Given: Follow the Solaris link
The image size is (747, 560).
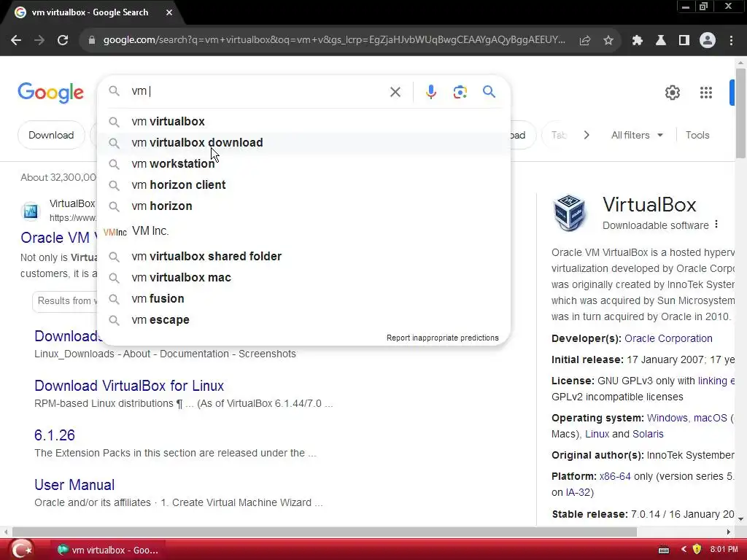Looking at the screenshot, I should 648,435.
